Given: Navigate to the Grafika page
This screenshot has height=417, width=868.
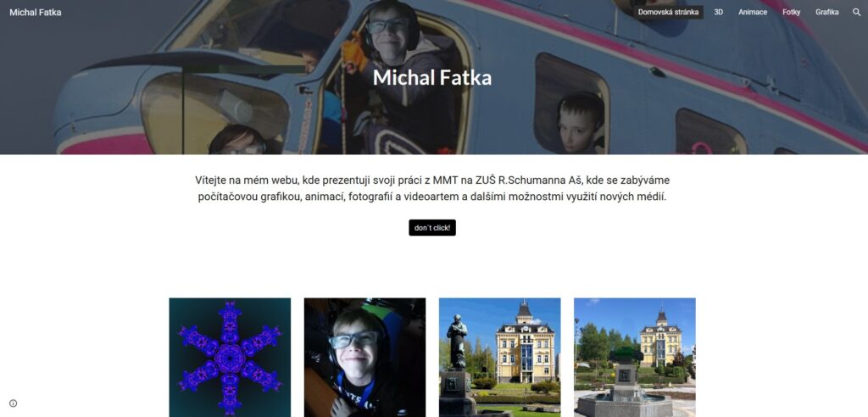Looking at the screenshot, I should pyautogui.click(x=826, y=12).
